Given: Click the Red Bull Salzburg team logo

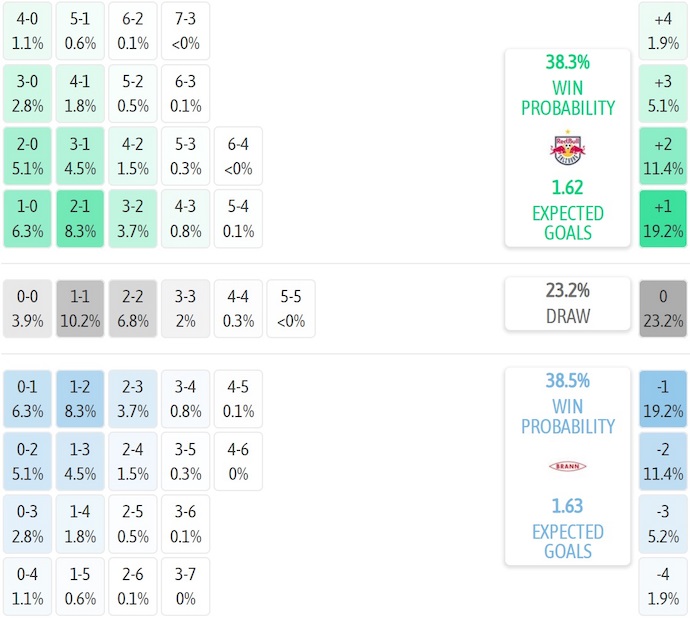Looking at the screenshot, I should pos(567,149).
